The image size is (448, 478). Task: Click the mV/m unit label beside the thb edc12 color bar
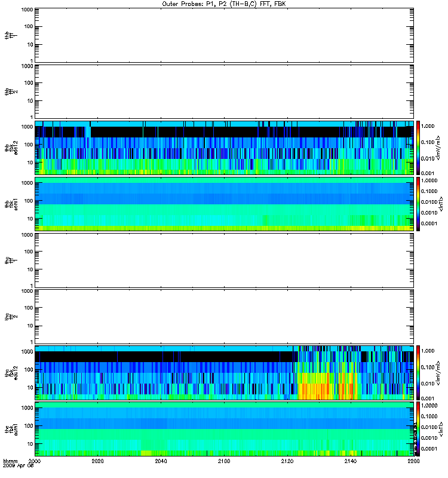pyautogui.click(x=438, y=148)
